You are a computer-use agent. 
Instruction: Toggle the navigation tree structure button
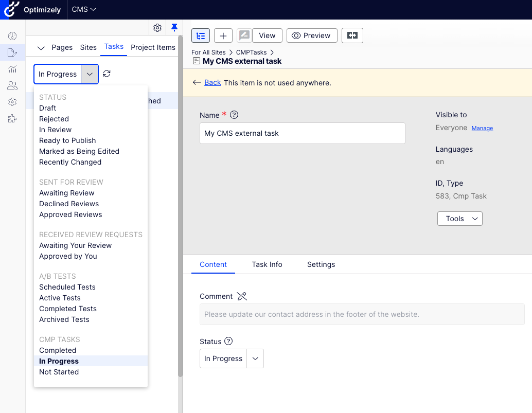tap(200, 35)
